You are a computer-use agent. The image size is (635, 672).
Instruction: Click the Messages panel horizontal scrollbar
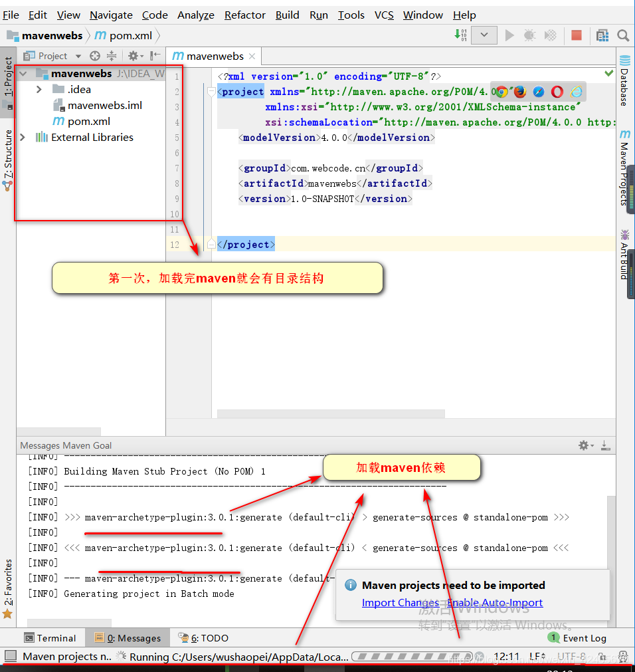point(69,623)
